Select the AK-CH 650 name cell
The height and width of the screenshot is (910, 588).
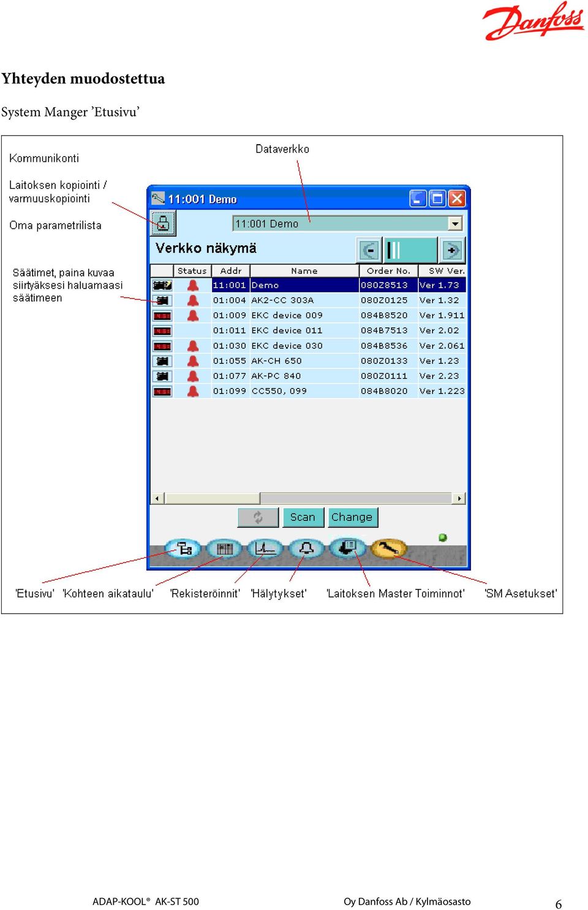[x=304, y=361]
